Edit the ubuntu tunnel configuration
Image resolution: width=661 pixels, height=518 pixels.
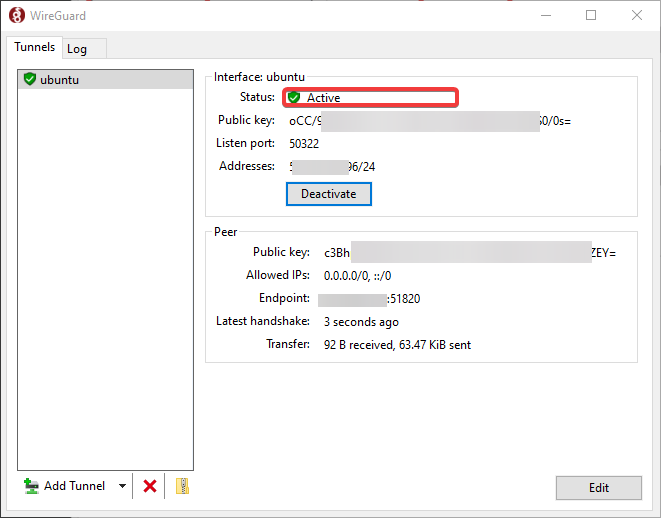599,488
